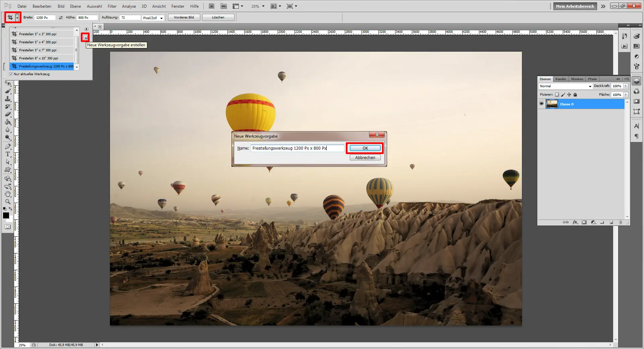
Task: Open the Filter menu
Action: (x=112, y=6)
